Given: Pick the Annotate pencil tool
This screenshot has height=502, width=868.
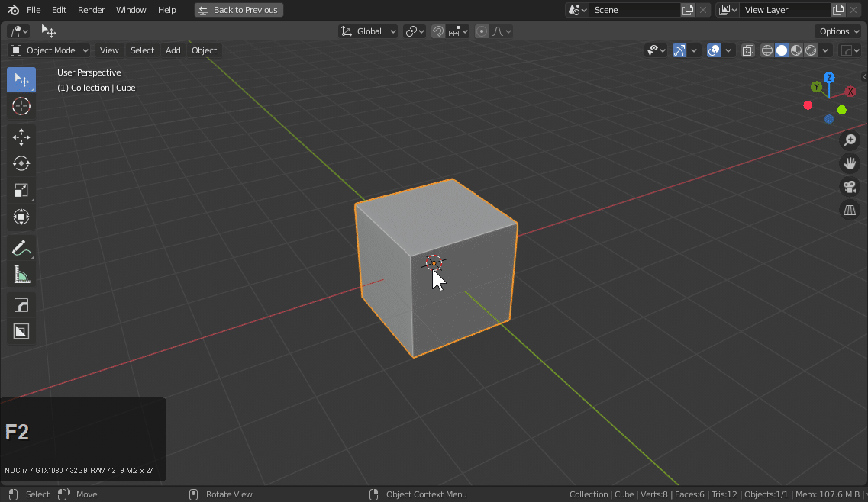Looking at the screenshot, I should pyautogui.click(x=21, y=248).
